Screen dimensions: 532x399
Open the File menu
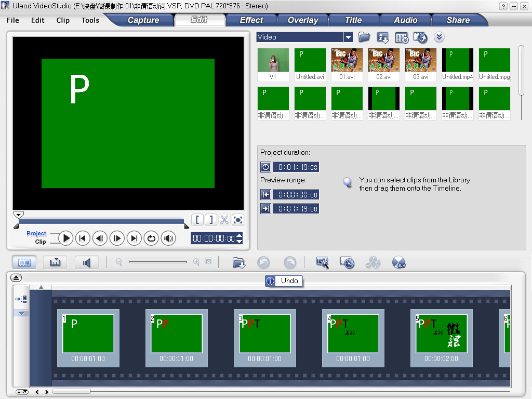pyautogui.click(x=13, y=20)
